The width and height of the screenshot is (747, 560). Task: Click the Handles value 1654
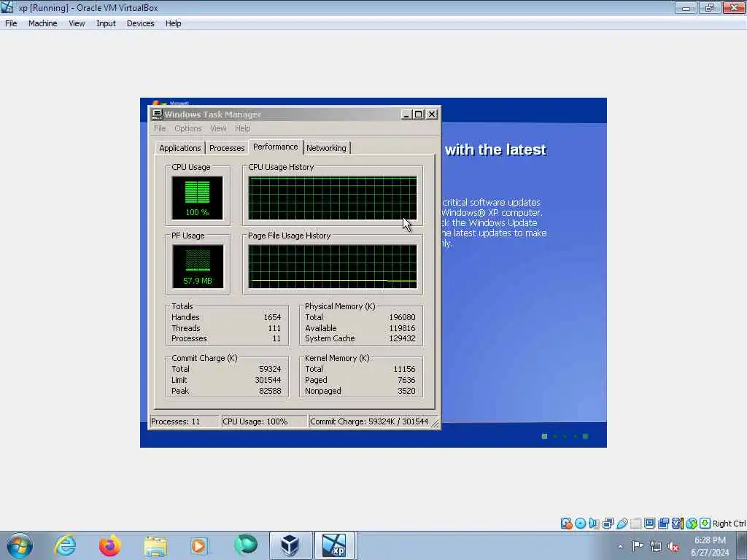point(272,317)
